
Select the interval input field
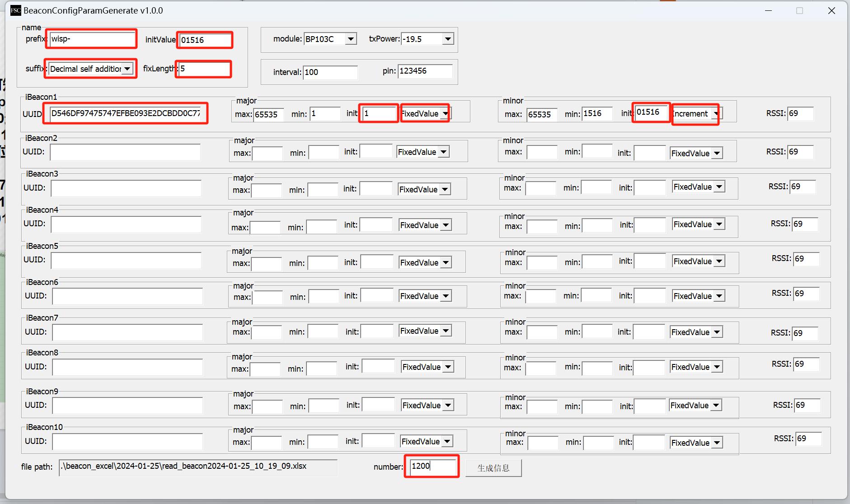pyautogui.click(x=330, y=72)
